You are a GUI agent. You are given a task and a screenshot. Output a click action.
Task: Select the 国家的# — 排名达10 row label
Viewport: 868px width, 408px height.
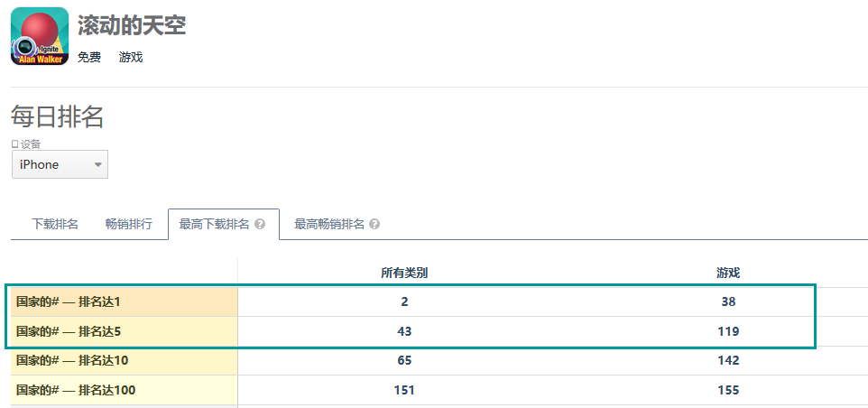(72, 360)
